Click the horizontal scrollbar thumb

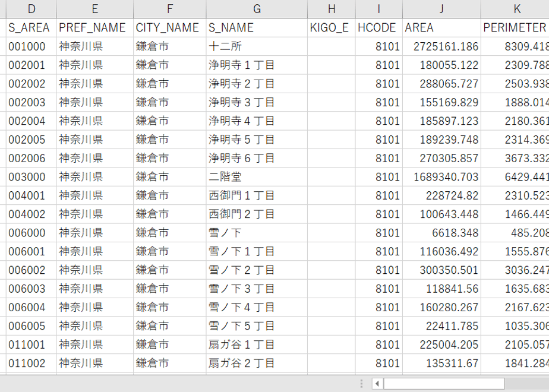point(444,384)
